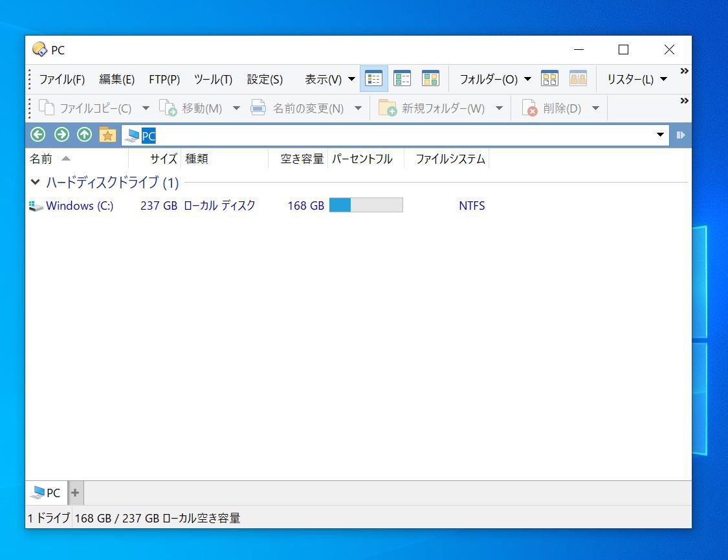Select the PC folder tab
This screenshot has width=728, height=560.
click(46, 493)
